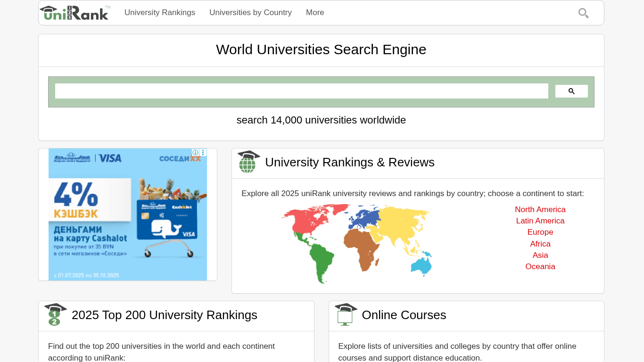Focus the university search text field
Screen dimensions: 644x362
coord(301,91)
